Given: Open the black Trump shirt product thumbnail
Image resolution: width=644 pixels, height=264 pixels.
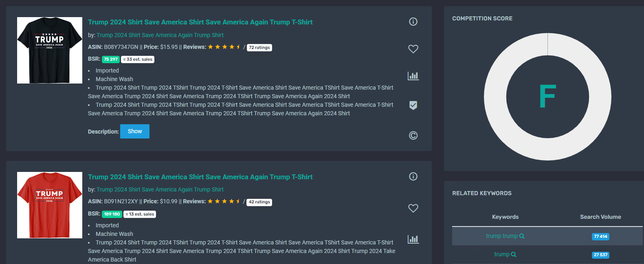Looking at the screenshot, I should 50,50.
